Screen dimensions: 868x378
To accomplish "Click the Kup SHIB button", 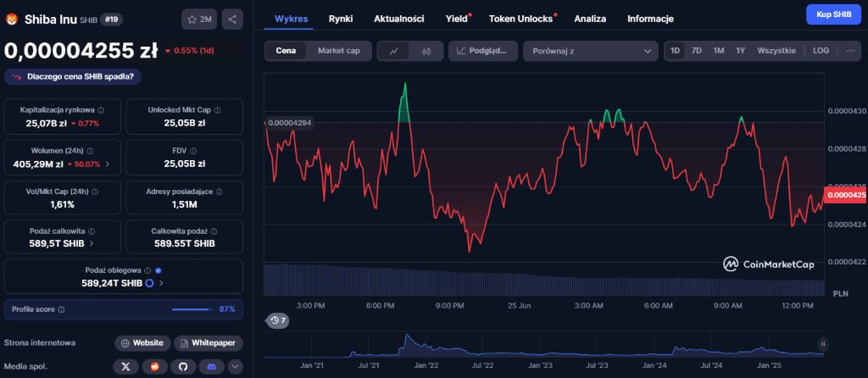I will point(833,14).
